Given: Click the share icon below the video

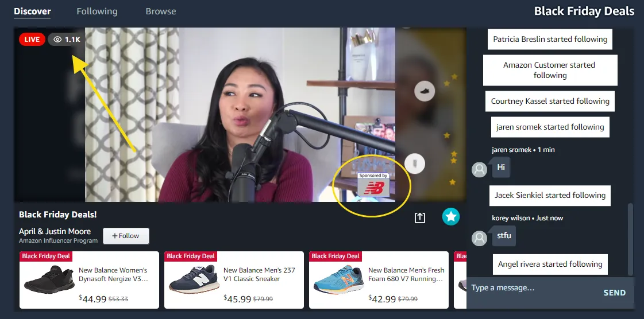Looking at the screenshot, I should tap(420, 217).
